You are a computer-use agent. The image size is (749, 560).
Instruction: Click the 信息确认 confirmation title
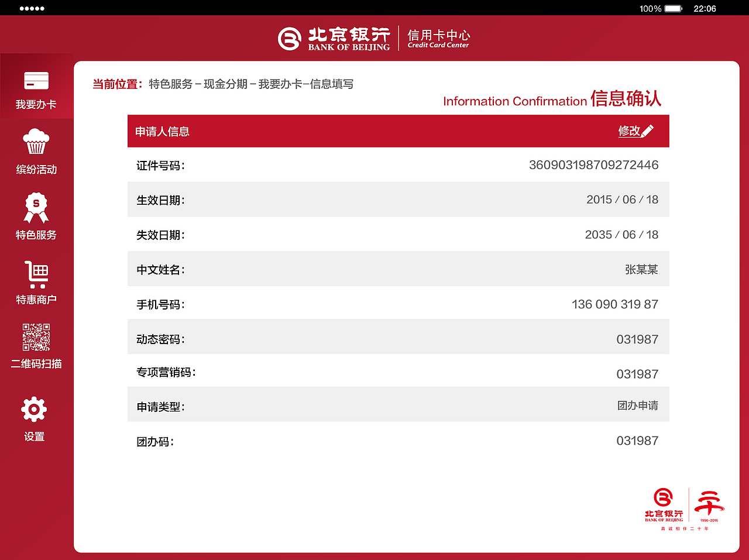626,99
